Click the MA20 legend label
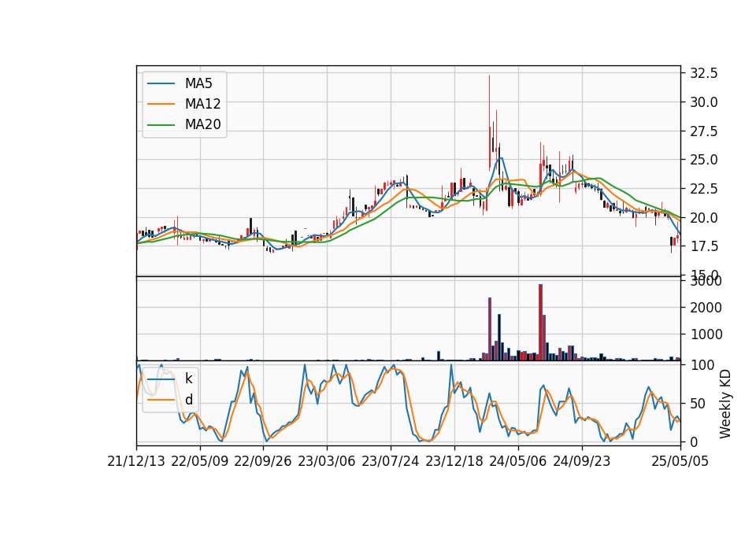The width and height of the screenshot is (756, 543). pyautogui.click(x=202, y=124)
